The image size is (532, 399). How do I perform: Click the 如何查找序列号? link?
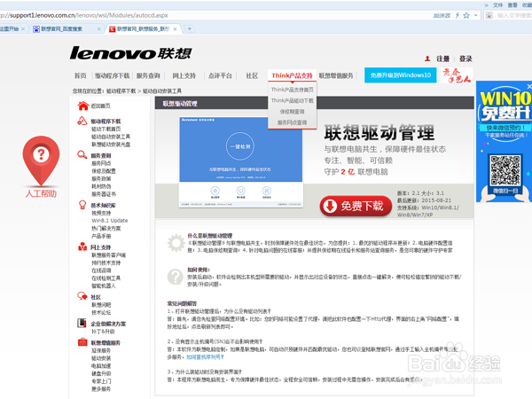tap(206, 357)
